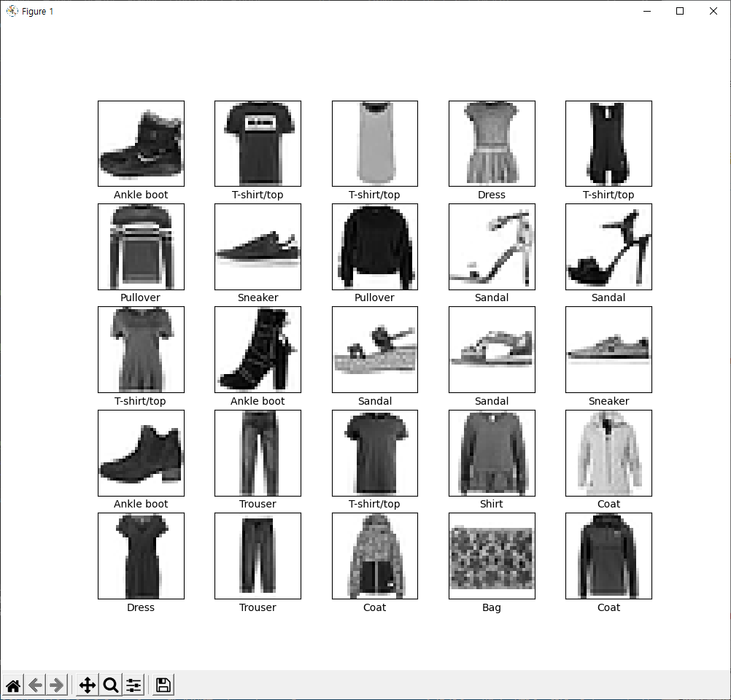Select the Bag image
The image size is (731, 700).
(x=492, y=556)
